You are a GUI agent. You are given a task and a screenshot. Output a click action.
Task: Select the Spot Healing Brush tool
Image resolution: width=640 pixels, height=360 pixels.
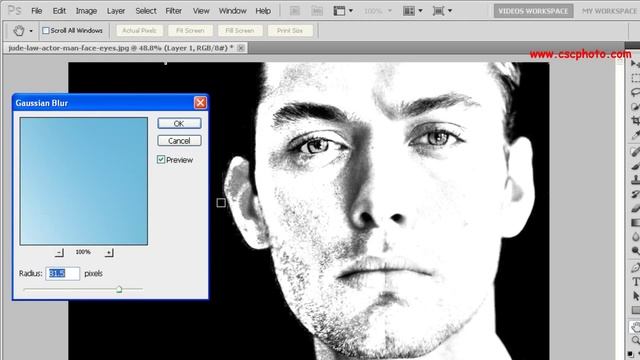click(635, 152)
